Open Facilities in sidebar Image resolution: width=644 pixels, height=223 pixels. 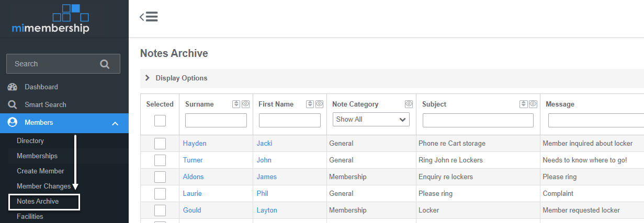[30, 217]
